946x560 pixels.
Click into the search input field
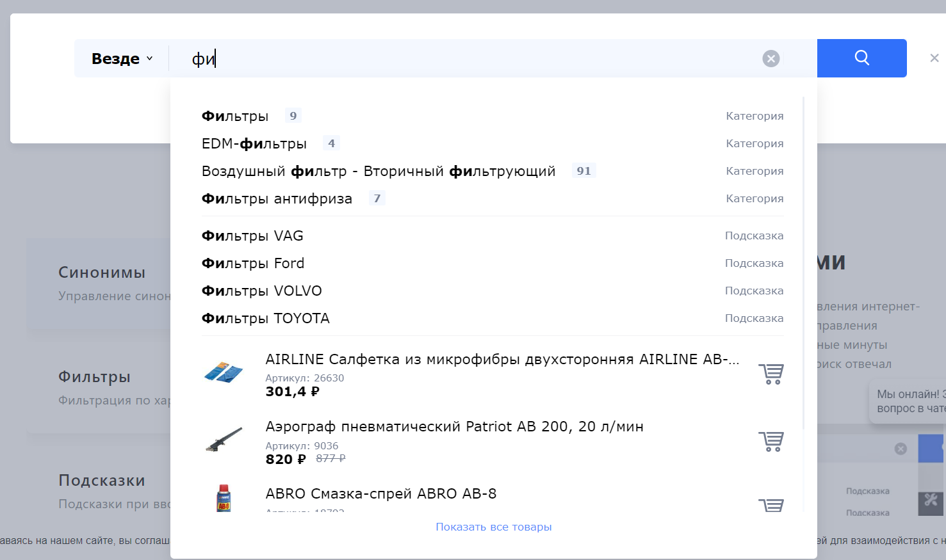click(448, 59)
